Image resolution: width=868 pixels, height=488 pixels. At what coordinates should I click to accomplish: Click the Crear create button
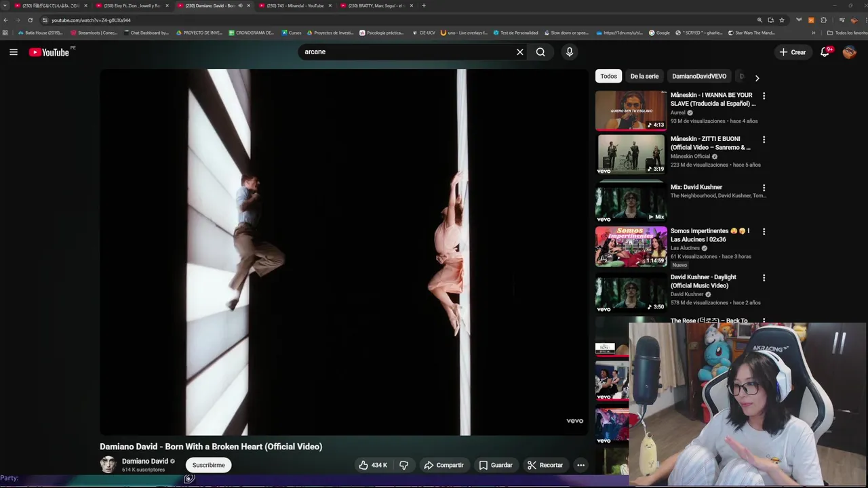792,52
